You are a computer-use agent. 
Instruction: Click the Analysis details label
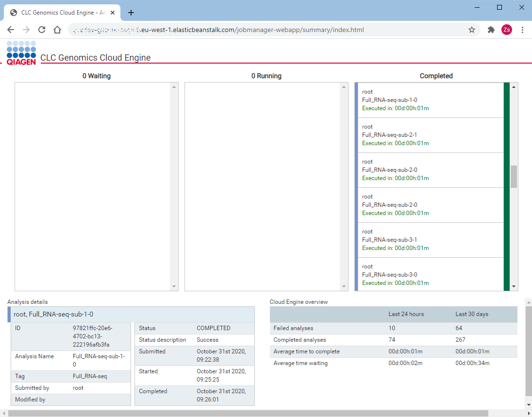pyautogui.click(x=28, y=302)
